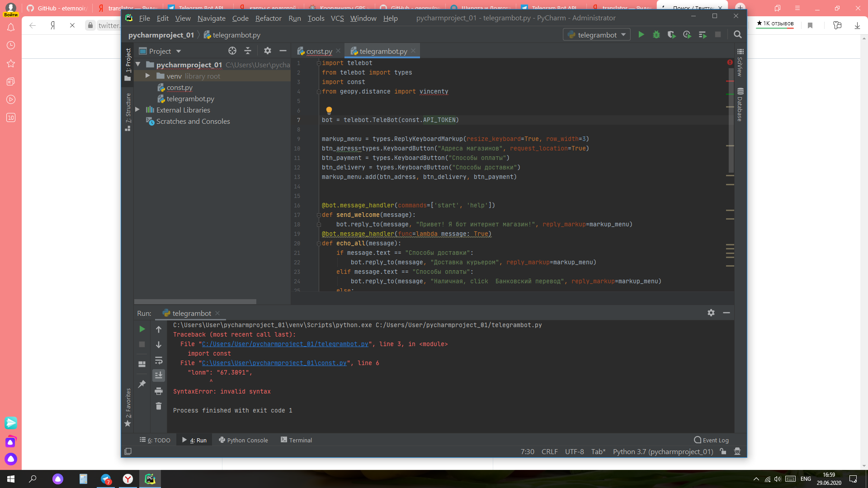Screen dimensions: 868x488
Task: Open the Refactor menu
Action: (268, 18)
